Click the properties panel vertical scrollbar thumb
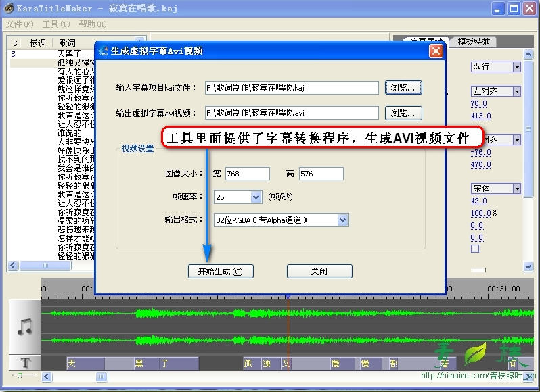Viewport: 540px width, 392px height. (x=528, y=129)
